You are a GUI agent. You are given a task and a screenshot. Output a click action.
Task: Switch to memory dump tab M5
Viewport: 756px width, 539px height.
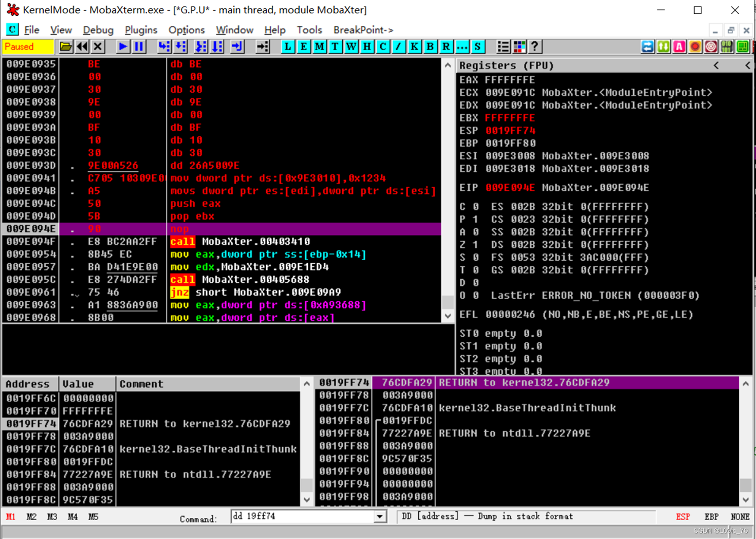click(93, 517)
